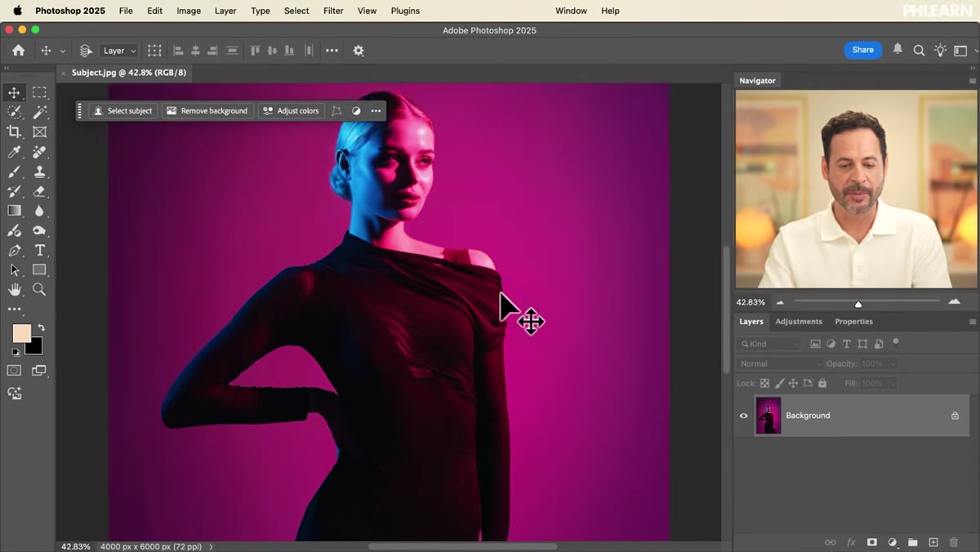Toggle Auto-Select layers stack icon
980x552 pixels.
click(86, 51)
